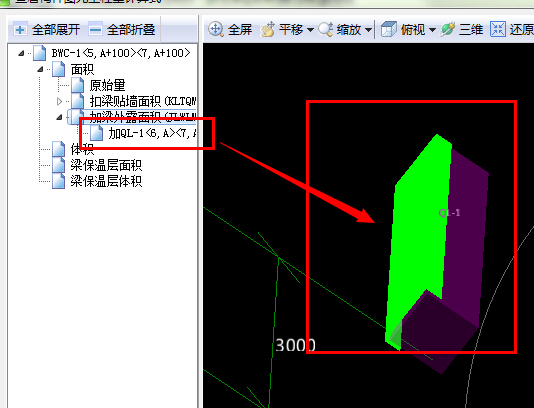This screenshot has width=534, height=408.
Task: Open the 平移 dropdown arrow
Action: coord(310,30)
